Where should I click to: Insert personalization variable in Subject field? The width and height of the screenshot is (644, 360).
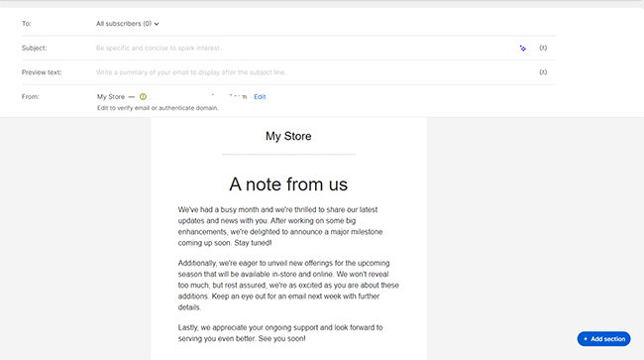tap(543, 48)
